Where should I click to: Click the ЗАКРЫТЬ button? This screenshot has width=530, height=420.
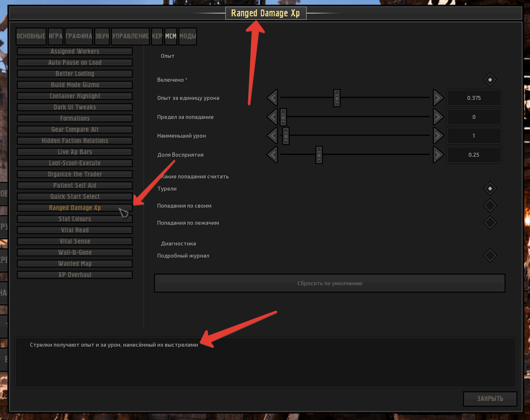click(x=490, y=399)
